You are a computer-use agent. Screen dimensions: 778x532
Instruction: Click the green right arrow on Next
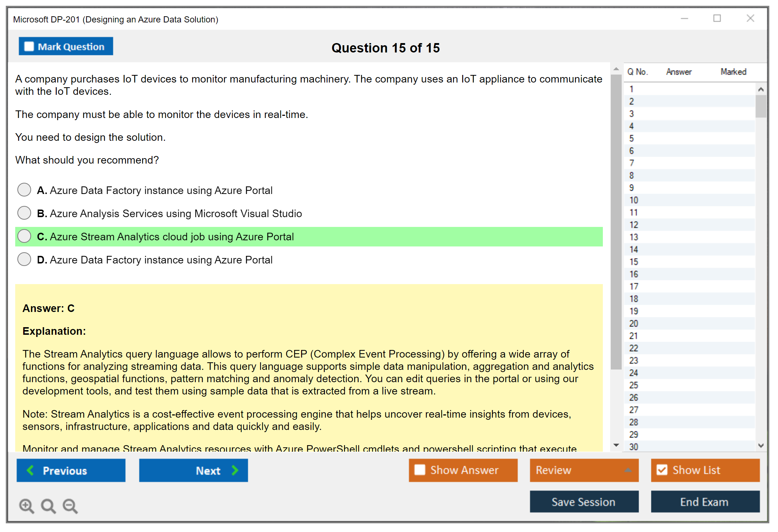[x=235, y=470]
